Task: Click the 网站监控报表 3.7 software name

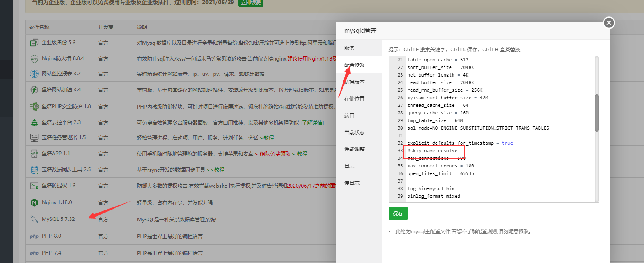Action: 61,74
